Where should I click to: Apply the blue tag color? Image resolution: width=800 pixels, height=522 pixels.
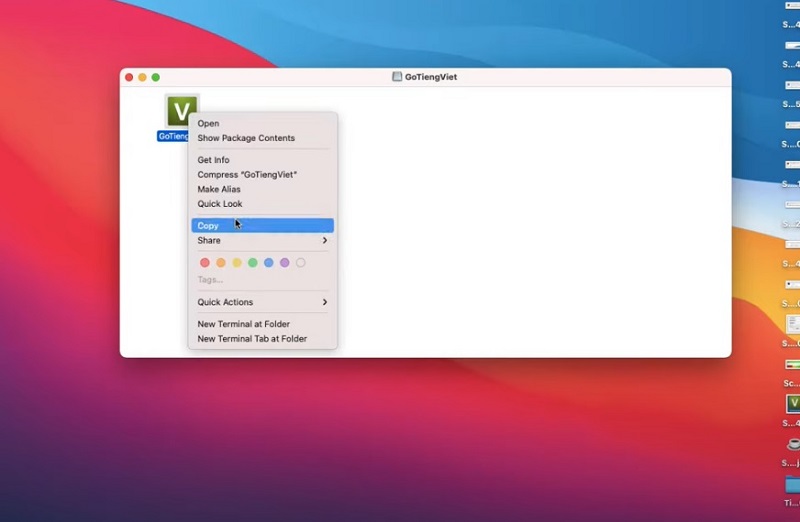click(269, 263)
